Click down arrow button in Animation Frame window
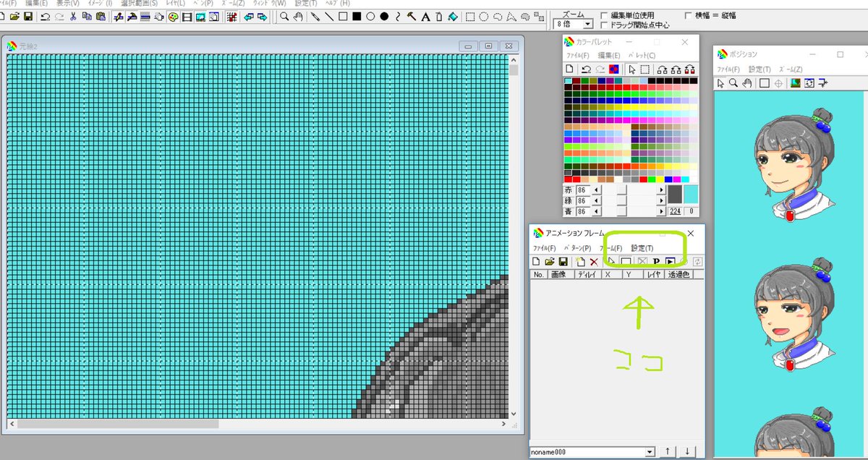868x460 pixels. pos(687,451)
